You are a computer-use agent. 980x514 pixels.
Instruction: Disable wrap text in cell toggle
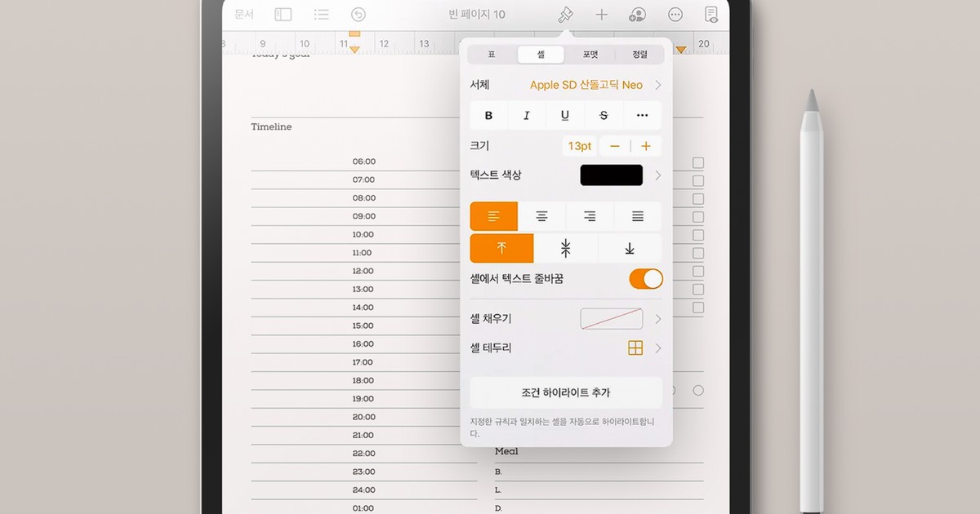pos(645,278)
